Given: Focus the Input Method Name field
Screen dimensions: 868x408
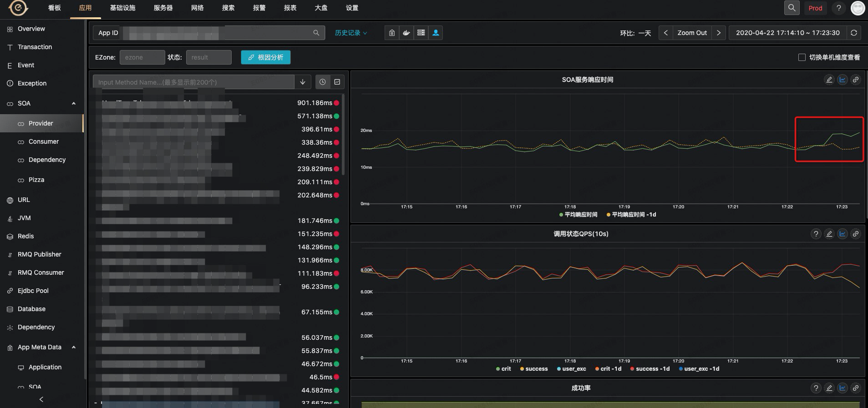Looking at the screenshot, I should (x=193, y=82).
